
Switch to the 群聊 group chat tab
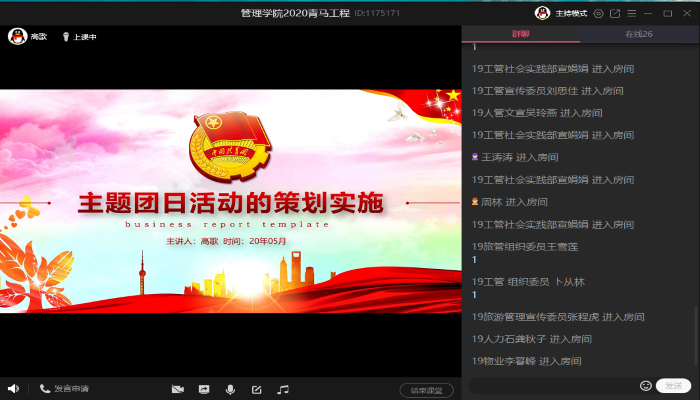tap(521, 34)
